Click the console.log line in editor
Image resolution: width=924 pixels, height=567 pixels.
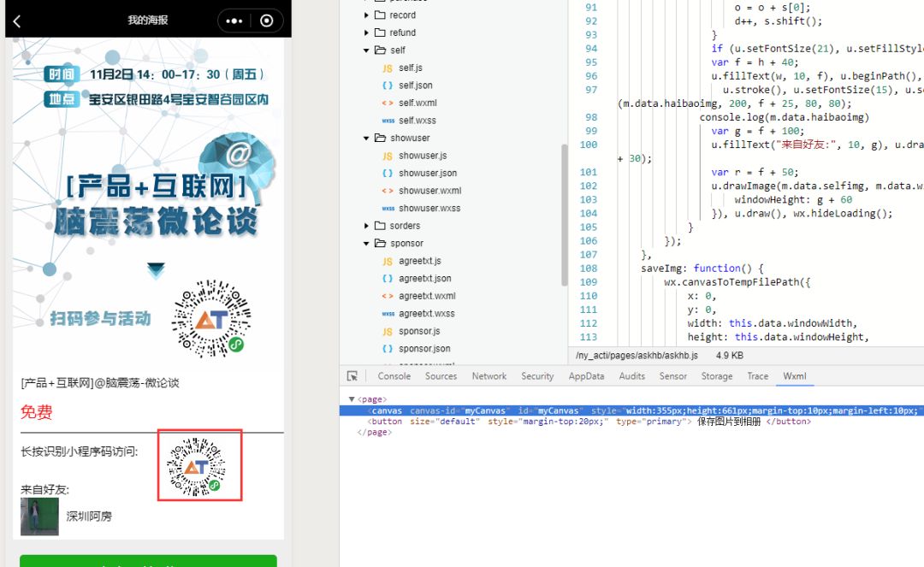[x=784, y=117]
